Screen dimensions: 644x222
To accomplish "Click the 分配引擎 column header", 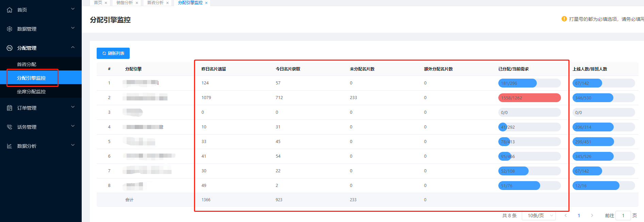I will 133,69.
